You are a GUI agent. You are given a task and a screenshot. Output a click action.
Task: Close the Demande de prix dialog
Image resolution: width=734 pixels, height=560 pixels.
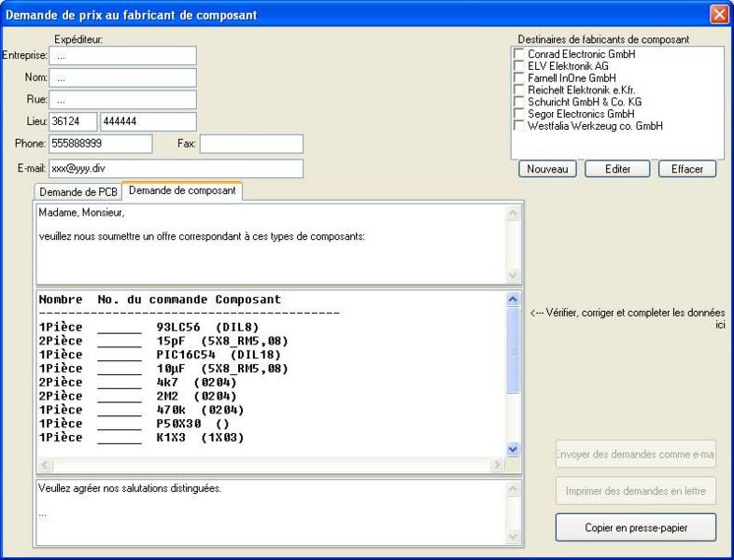coord(719,14)
